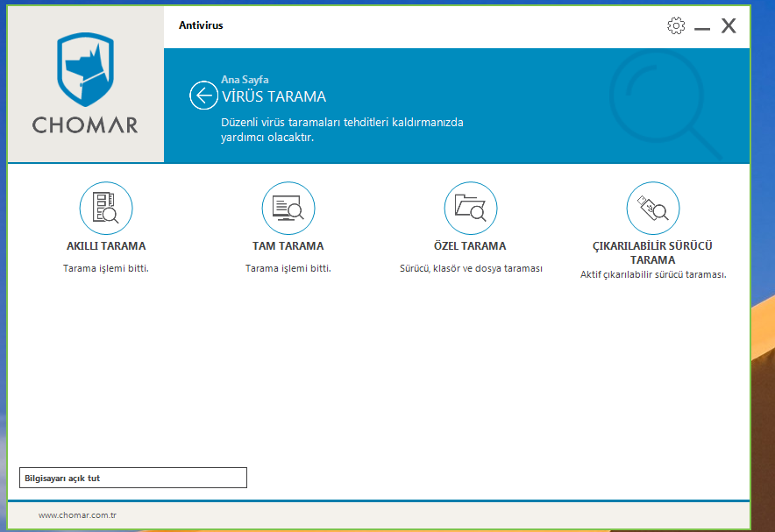Start the Akıllı Tarama scan icon
The width and height of the screenshot is (775, 532).
pyautogui.click(x=106, y=208)
